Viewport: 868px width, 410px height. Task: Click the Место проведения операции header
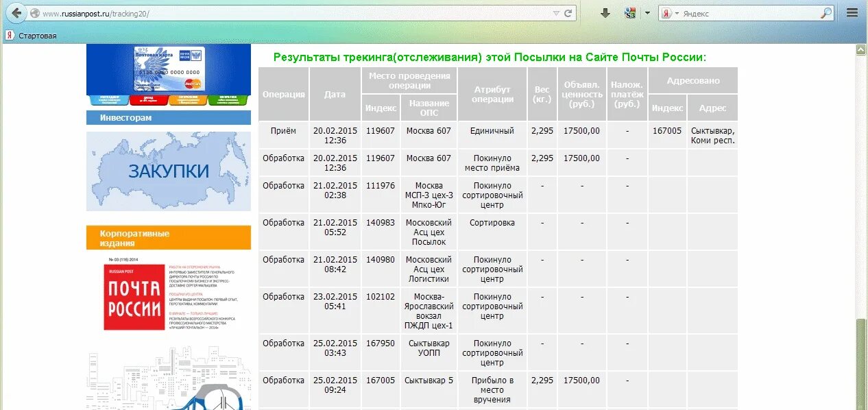(x=409, y=80)
